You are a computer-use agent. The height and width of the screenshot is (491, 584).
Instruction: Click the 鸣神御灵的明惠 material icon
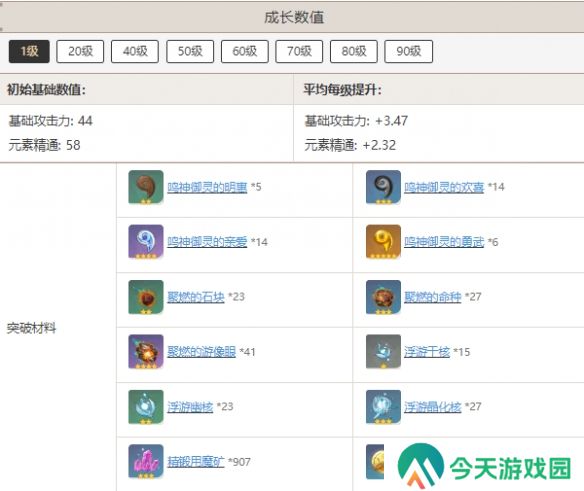click(x=146, y=187)
